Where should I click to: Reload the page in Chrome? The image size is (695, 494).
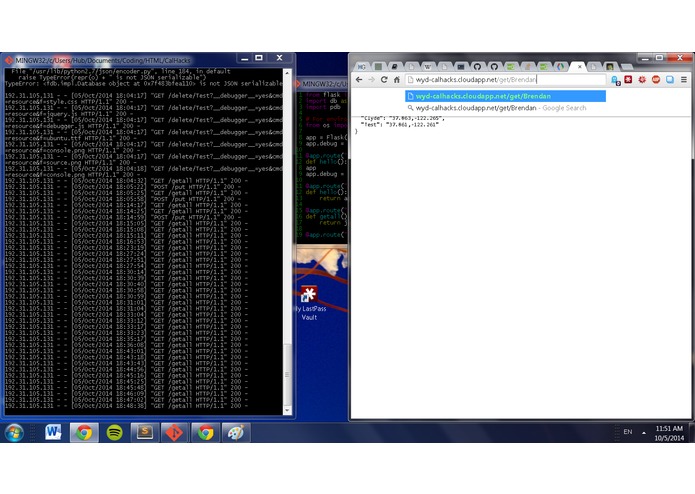click(x=384, y=80)
